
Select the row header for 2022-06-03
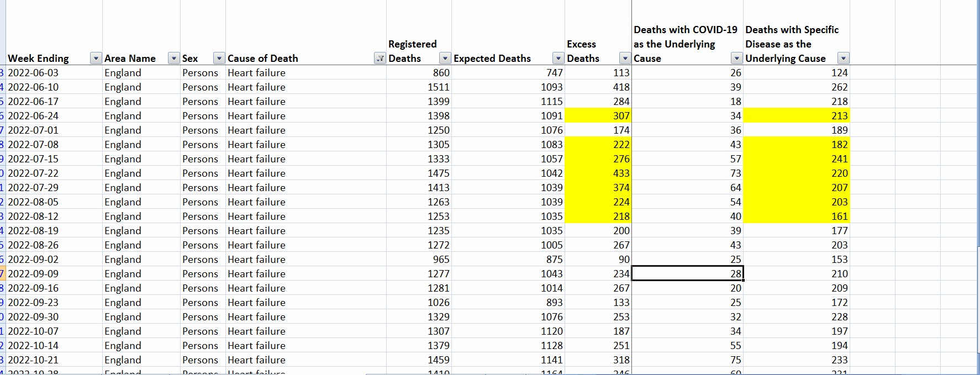click(x=2, y=72)
